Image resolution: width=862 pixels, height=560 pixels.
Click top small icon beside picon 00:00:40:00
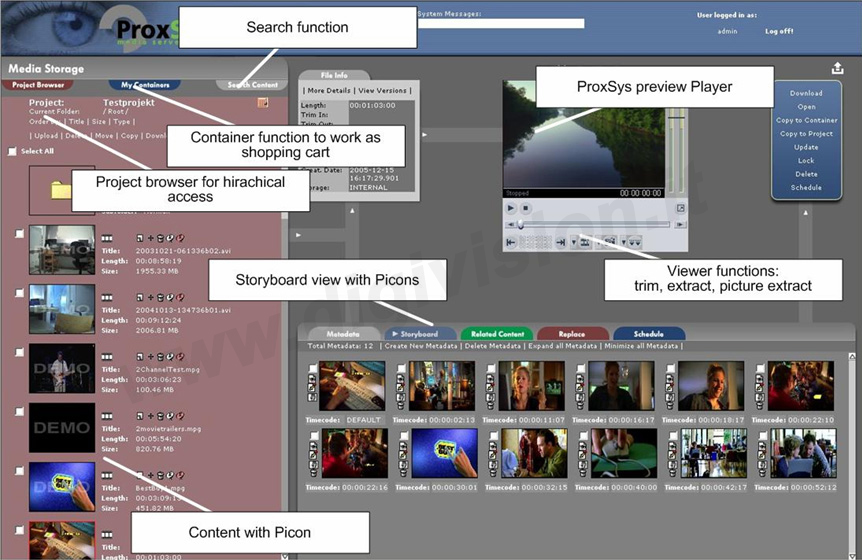(584, 446)
